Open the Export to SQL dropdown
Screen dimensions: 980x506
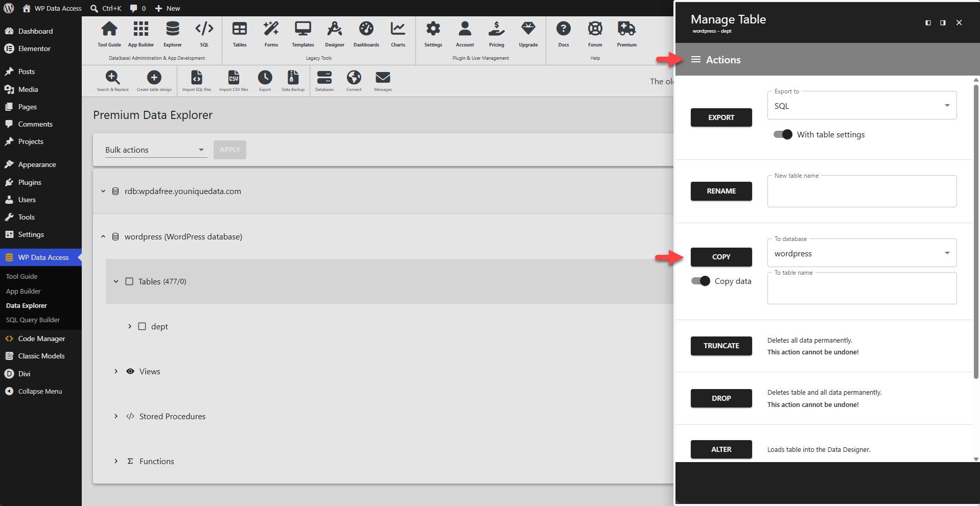862,106
